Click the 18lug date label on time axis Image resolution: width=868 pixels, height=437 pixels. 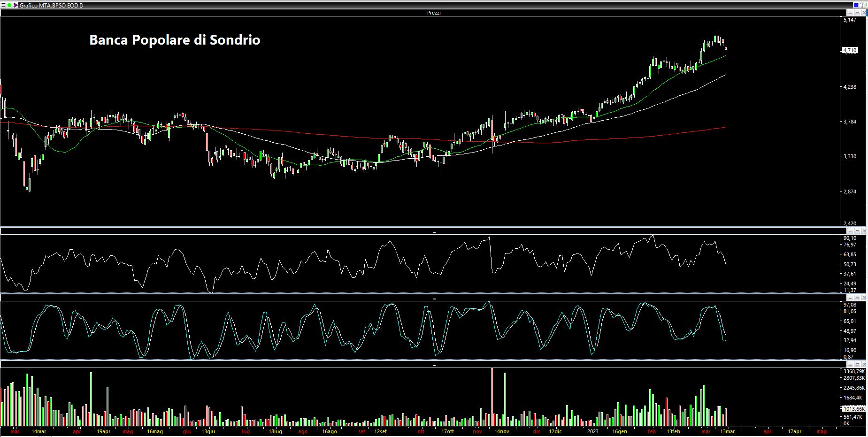pyautogui.click(x=276, y=431)
